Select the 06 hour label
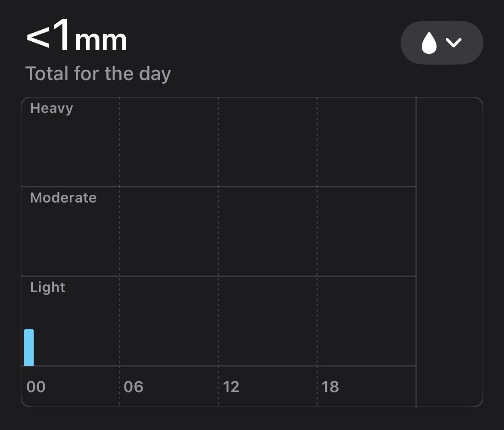The height and width of the screenshot is (430, 504). [x=134, y=387]
